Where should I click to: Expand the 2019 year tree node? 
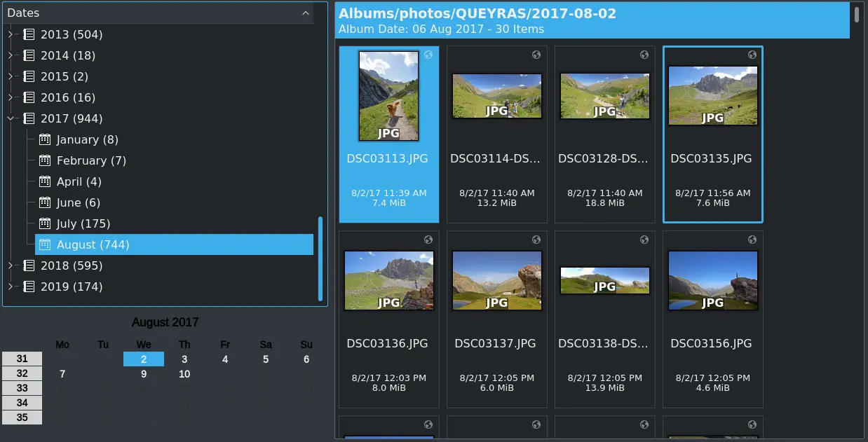11,286
